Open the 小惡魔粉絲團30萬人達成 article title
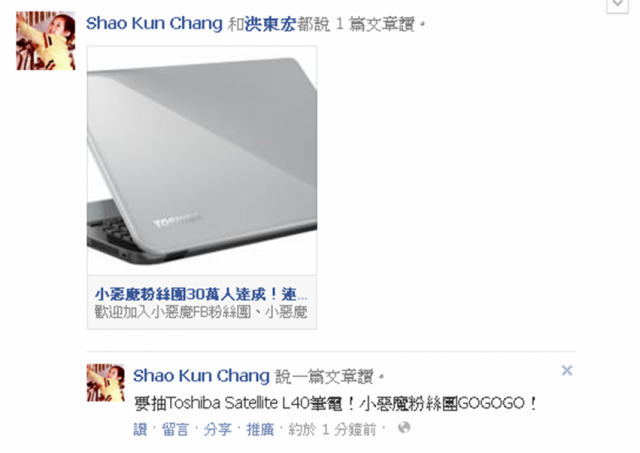 tap(201, 294)
